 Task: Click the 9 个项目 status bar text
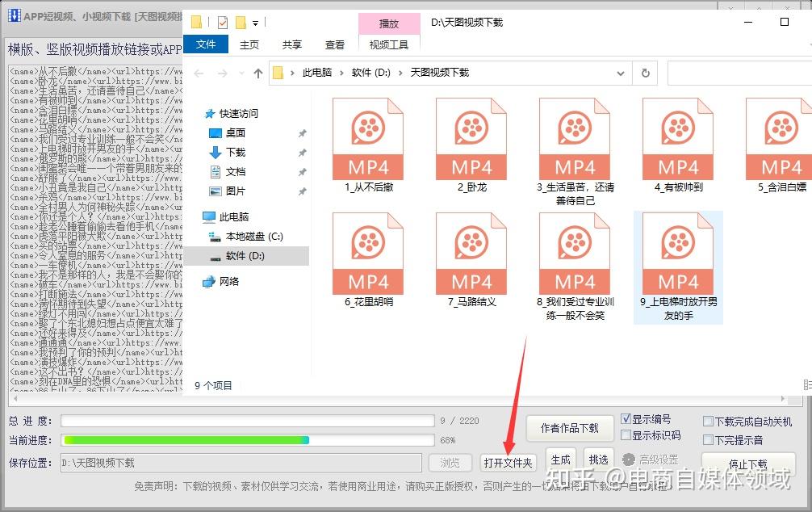pyautogui.click(x=213, y=385)
